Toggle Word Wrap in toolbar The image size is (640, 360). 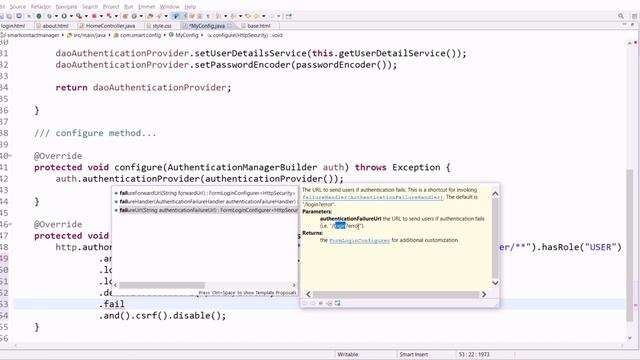(192, 16)
